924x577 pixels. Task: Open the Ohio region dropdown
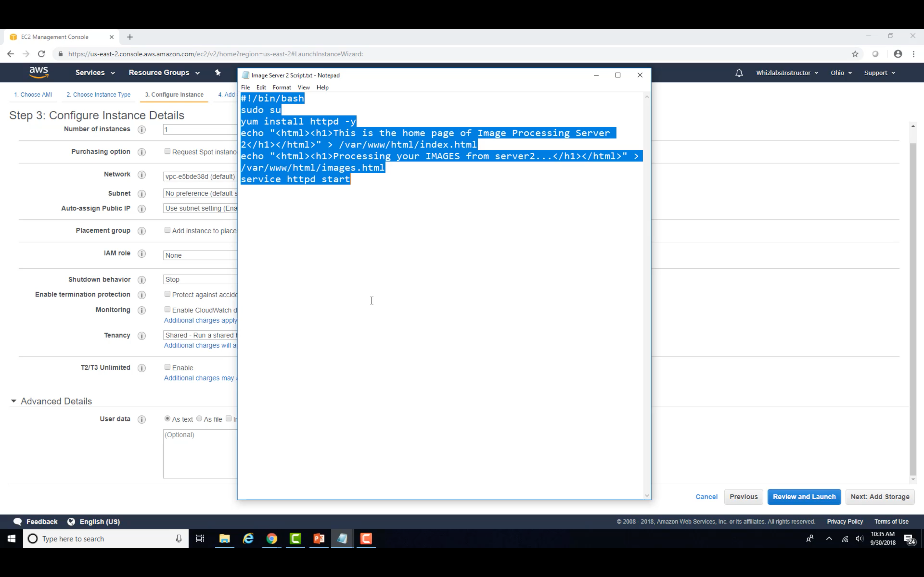click(841, 73)
